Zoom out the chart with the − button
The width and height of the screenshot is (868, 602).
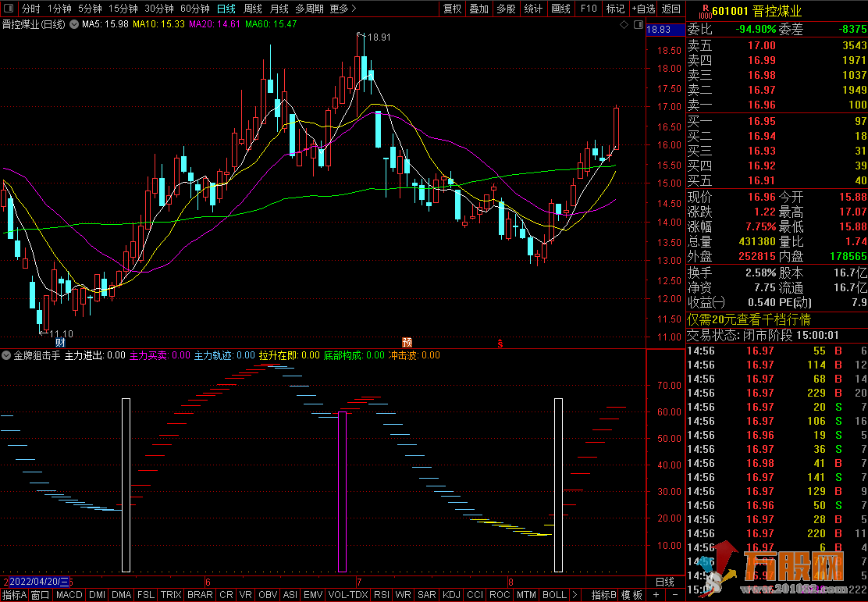pos(674,594)
